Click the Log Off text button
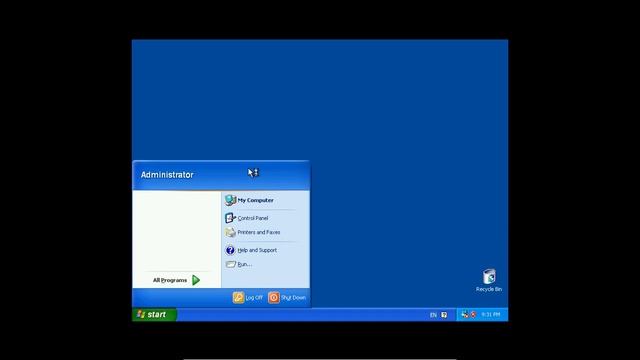Screen dimensions: 640x360 (254, 298)
